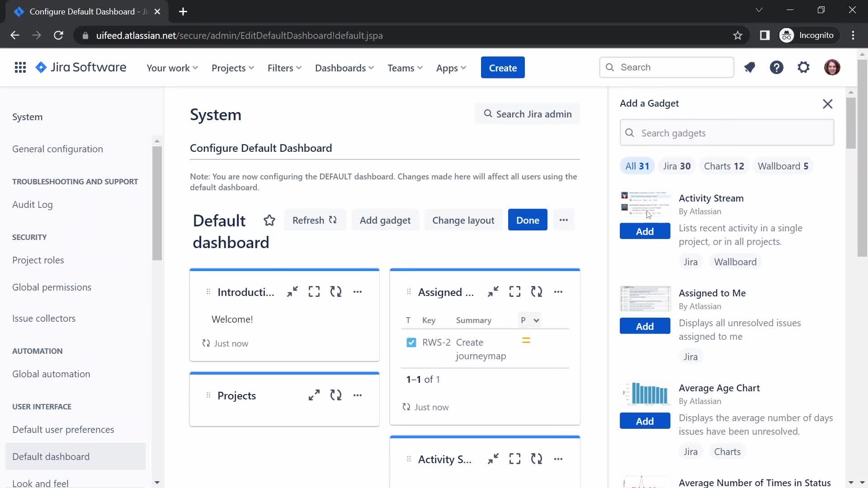Click the Done button to save dashboard
Image resolution: width=868 pixels, height=488 pixels.
tap(528, 220)
